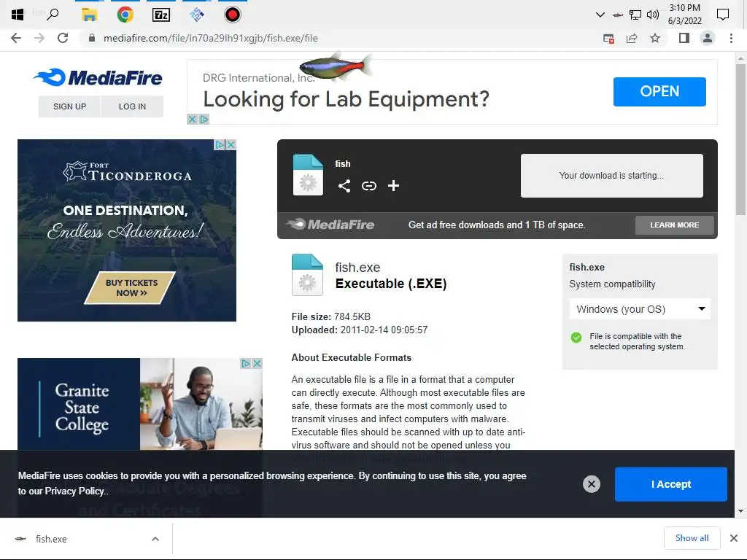The width and height of the screenshot is (747, 560).
Task: Open taskbar search magnifier
Action: coord(53,15)
